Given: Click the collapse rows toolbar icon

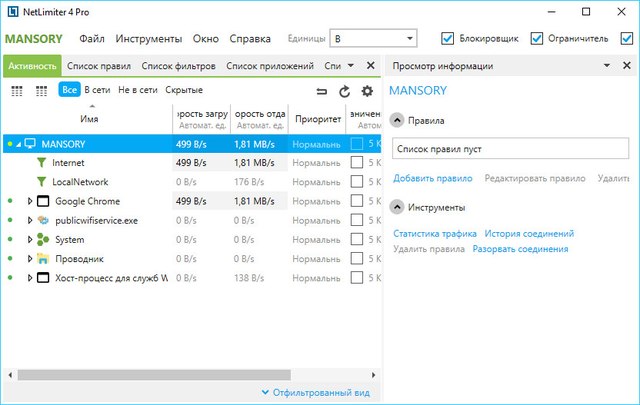Looking at the screenshot, I should (x=321, y=90).
